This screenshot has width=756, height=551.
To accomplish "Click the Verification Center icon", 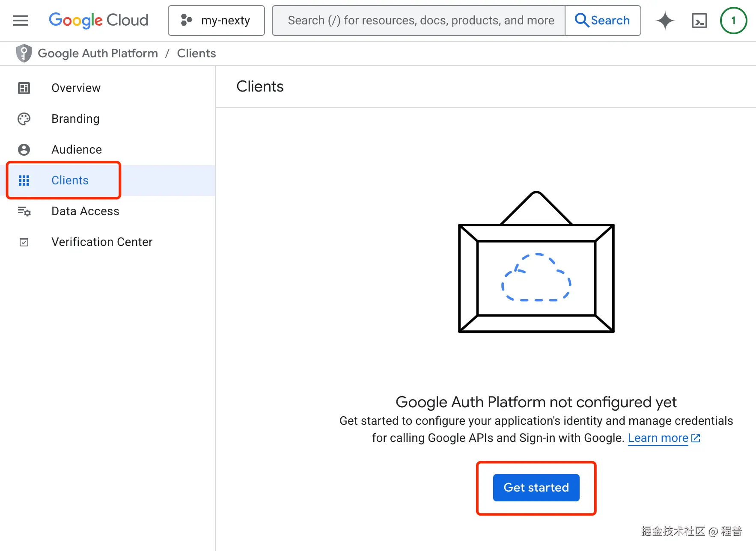I will point(24,242).
